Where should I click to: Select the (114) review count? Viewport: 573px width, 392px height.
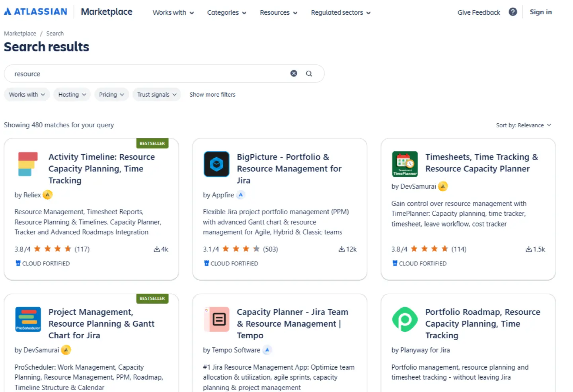pos(459,250)
